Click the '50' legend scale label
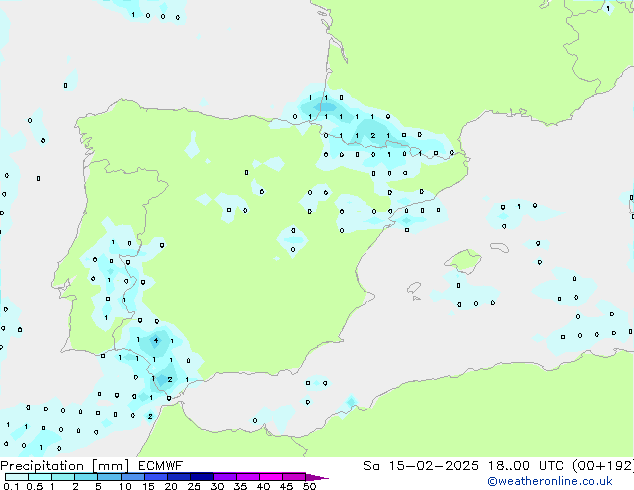Image resolution: width=634 pixels, height=490 pixels. pyautogui.click(x=309, y=486)
